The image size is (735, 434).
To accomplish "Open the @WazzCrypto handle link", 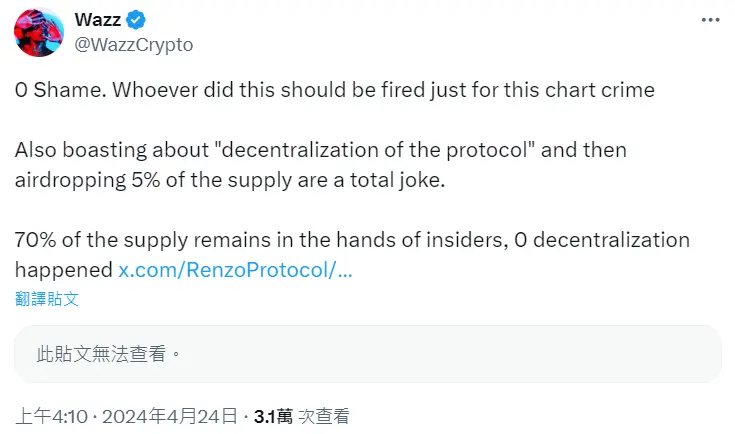I will click(134, 45).
